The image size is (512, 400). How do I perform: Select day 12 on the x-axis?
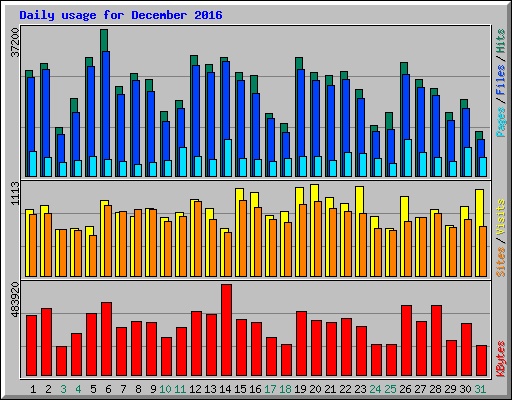[x=195, y=389]
